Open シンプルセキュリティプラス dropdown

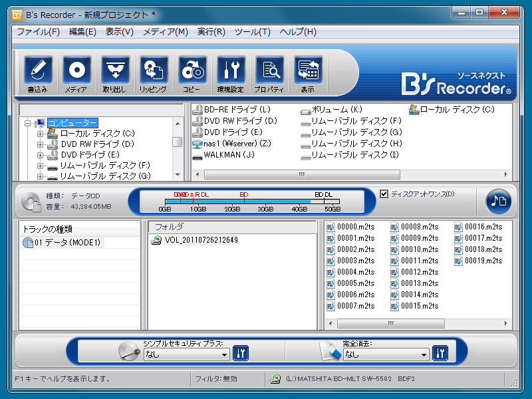pyautogui.click(x=187, y=354)
